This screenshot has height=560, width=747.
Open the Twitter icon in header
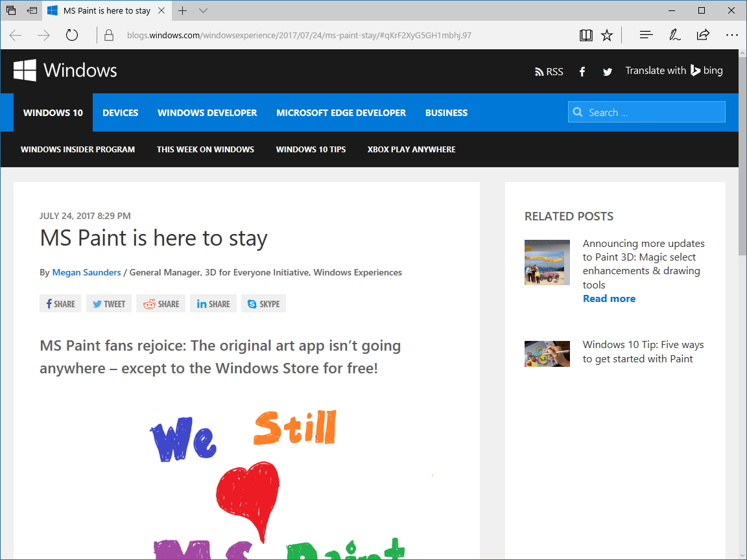(608, 72)
